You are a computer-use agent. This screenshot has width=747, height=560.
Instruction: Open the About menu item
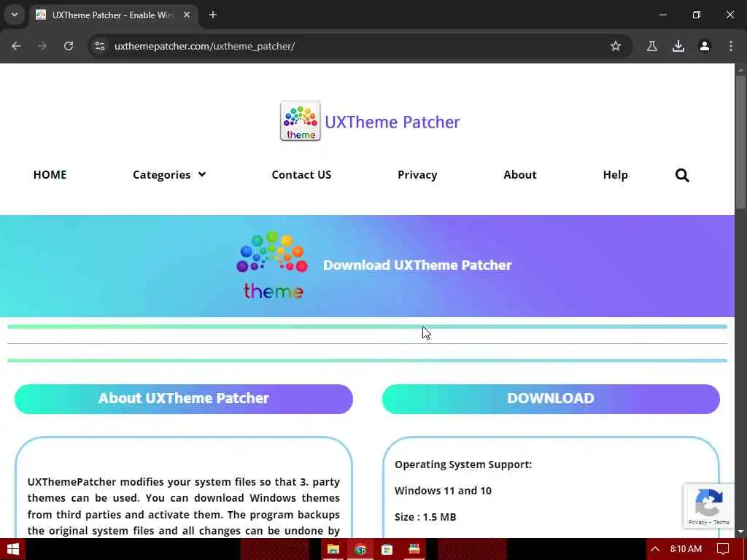click(520, 175)
